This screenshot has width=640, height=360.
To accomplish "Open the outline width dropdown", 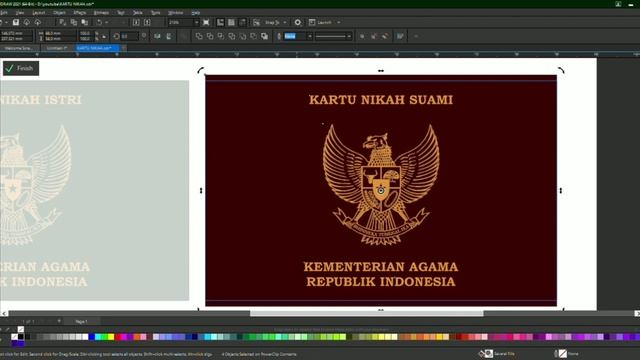I will point(310,36).
